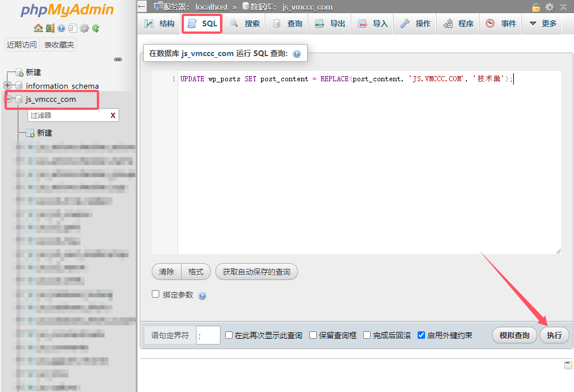
Task: Check 保留查询框 option
Action: 313,335
